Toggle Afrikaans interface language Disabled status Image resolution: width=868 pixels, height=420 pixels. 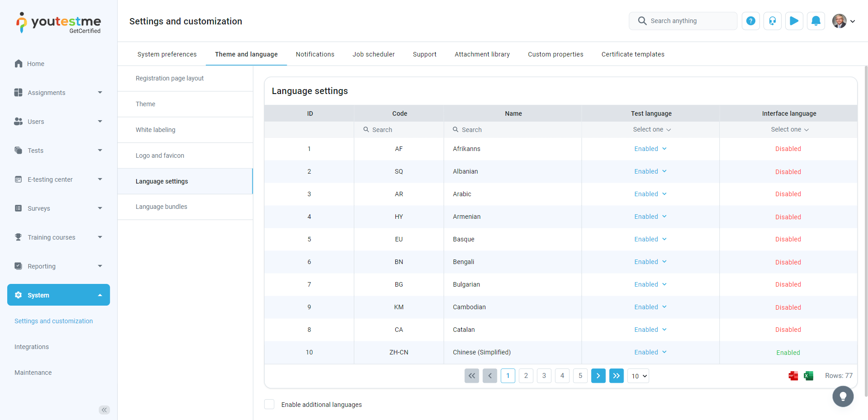(787, 149)
